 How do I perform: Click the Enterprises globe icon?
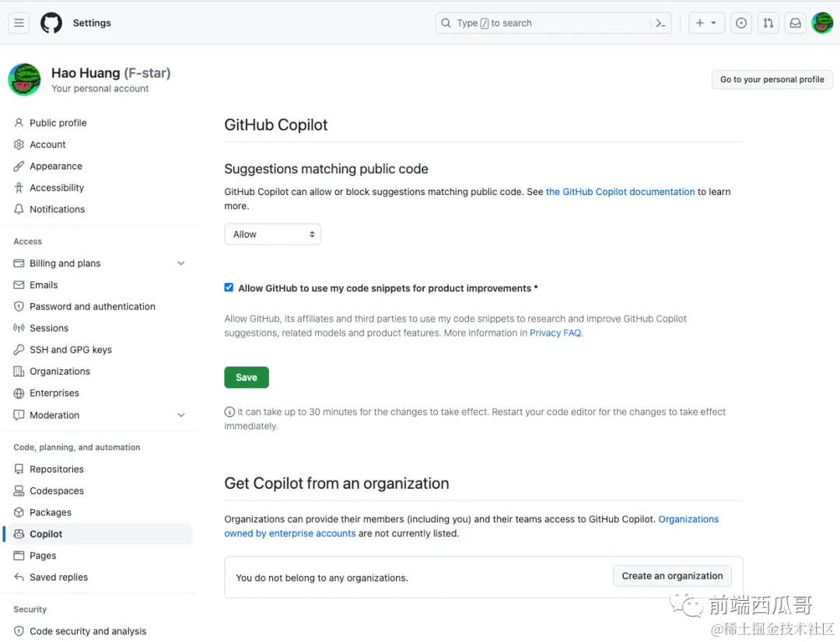click(19, 393)
